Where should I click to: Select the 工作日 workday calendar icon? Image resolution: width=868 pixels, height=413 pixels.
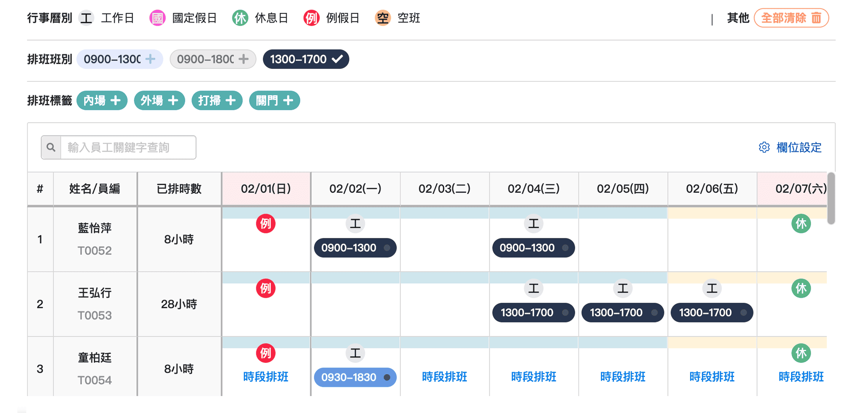point(86,18)
